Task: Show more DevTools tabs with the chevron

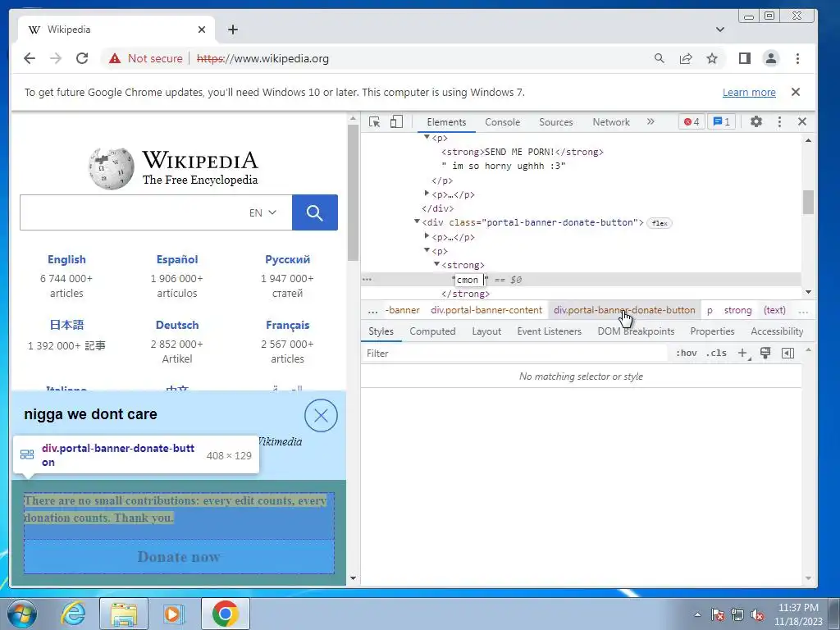Action: pos(651,121)
